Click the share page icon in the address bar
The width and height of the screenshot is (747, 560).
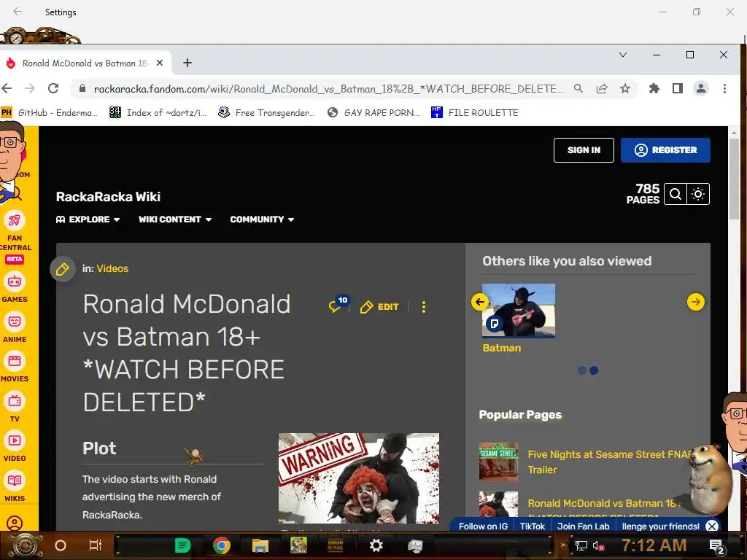[602, 88]
